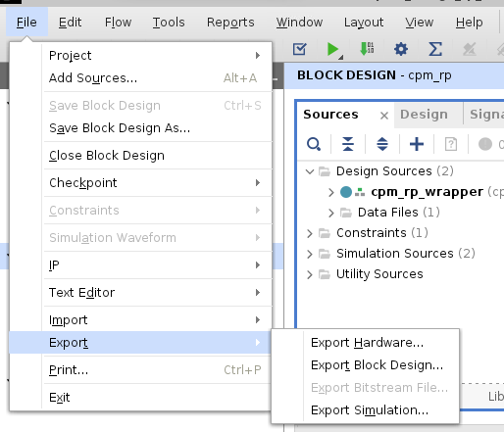
Task: Click the Sigma report toolbar icon
Action: (x=435, y=49)
